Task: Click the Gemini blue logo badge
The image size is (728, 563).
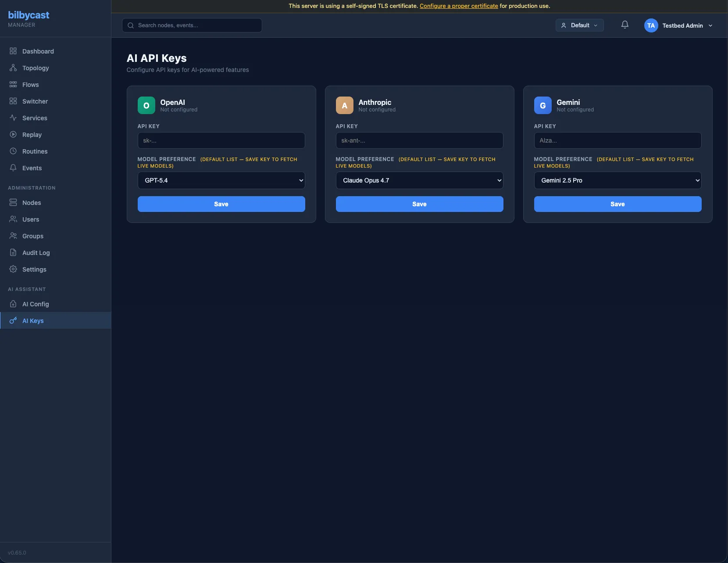Action: (543, 105)
